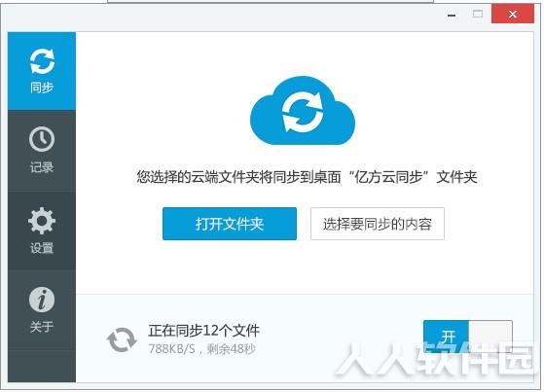Click the blue cloud sync logo
The width and height of the screenshot is (544, 392).
coord(303,111)
